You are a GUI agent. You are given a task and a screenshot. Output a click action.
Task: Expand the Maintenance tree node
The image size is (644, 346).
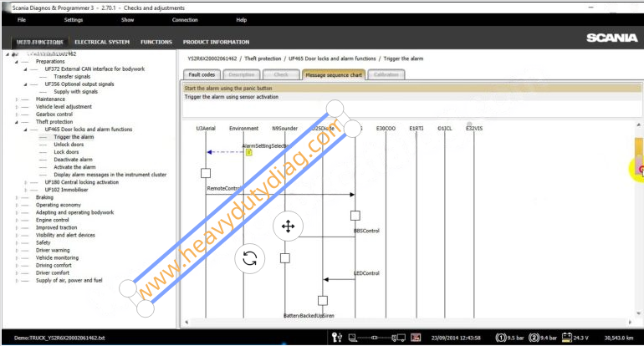coord(17,99)
